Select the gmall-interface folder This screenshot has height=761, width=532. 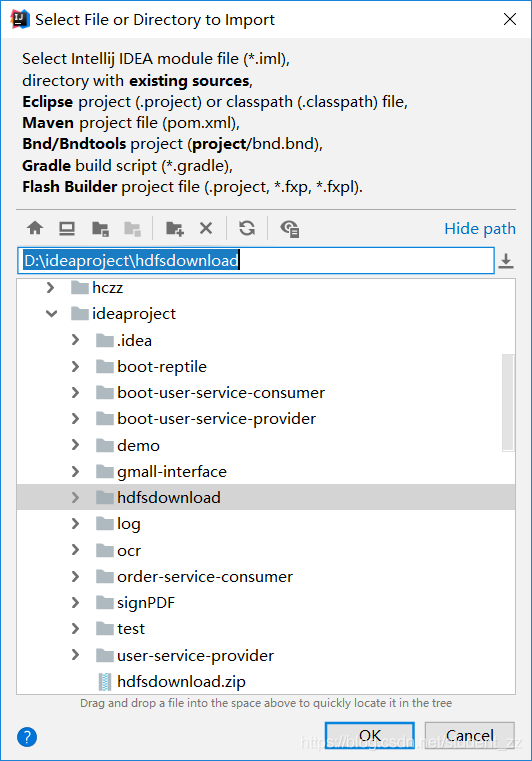point(172,471)
